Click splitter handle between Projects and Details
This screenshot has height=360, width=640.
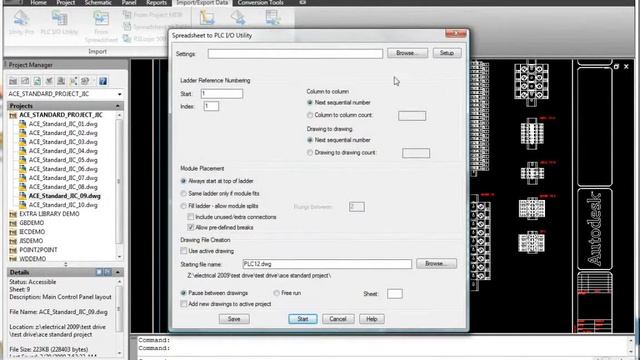[x=66, y=264]
